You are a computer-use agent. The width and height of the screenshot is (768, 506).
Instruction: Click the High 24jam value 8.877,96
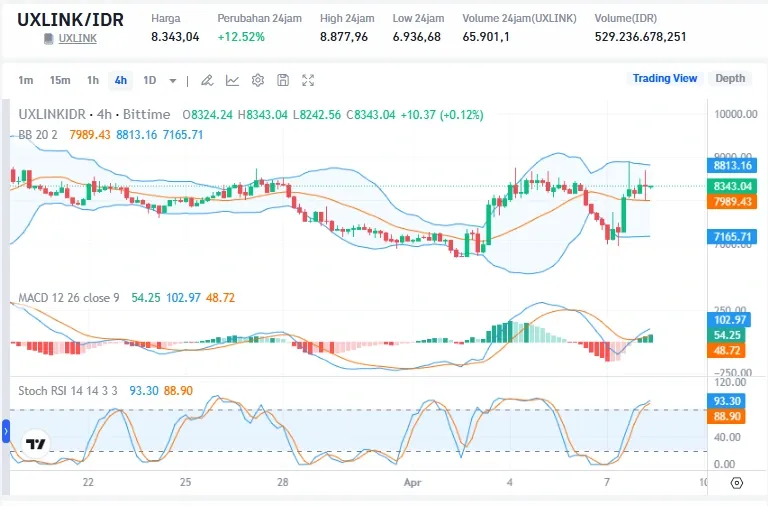click(x=344, y=37)
